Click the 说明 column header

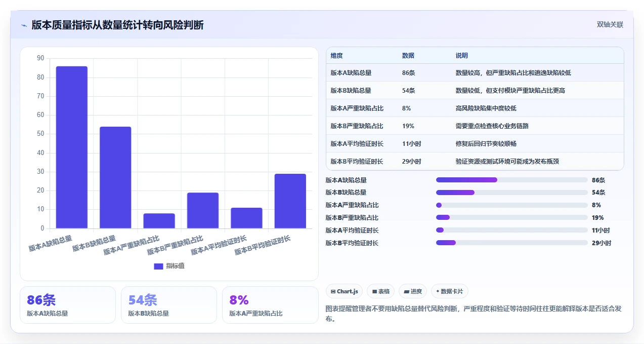click(x=462, y=56)
